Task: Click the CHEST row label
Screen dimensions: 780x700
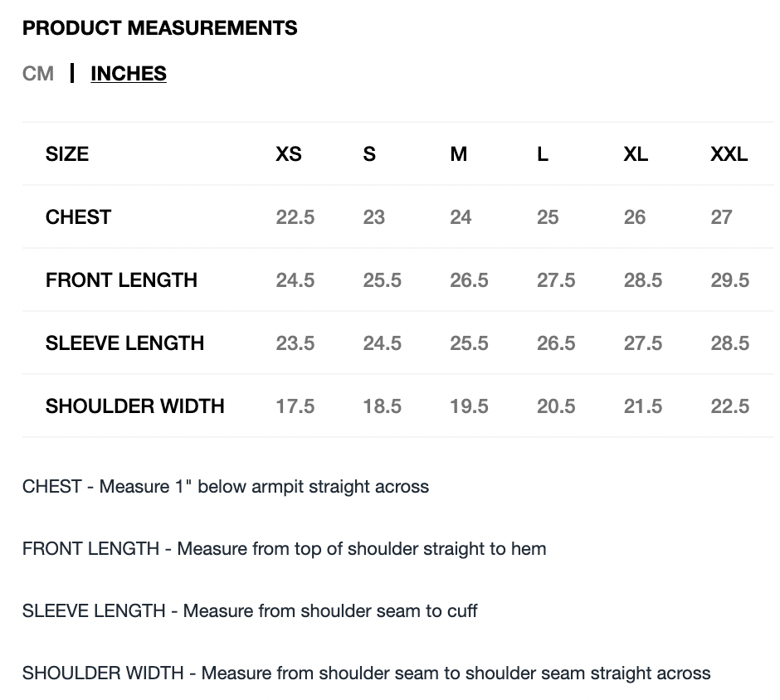Action: [x=78, y=217]
